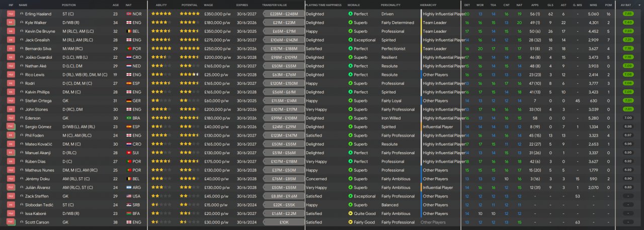Click the player icon beside Kevin De Bruyne
Image resolution: width=644 pixels, height=230 pixels.
pos(22,31)
